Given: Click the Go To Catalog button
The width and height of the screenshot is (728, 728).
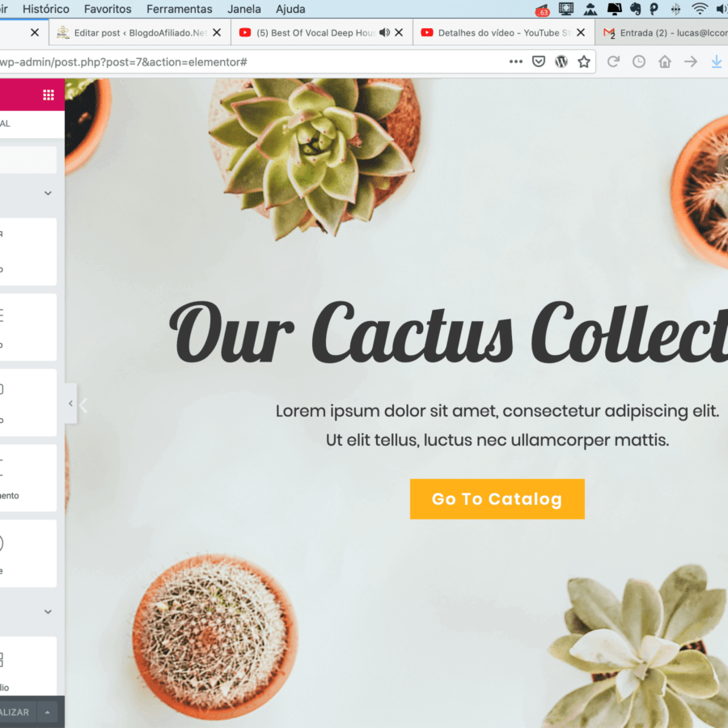Looking at the screenshot, I should click(x=497, y=498).
